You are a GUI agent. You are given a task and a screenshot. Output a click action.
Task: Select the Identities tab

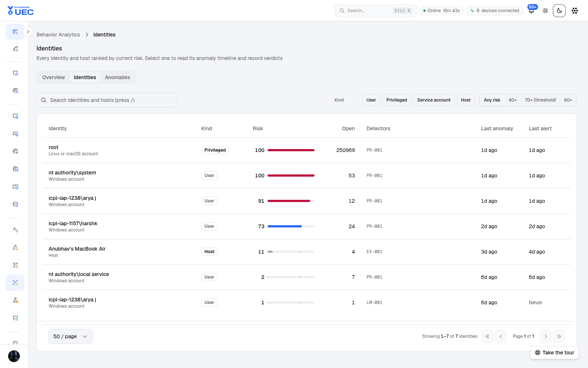(85, 77)
